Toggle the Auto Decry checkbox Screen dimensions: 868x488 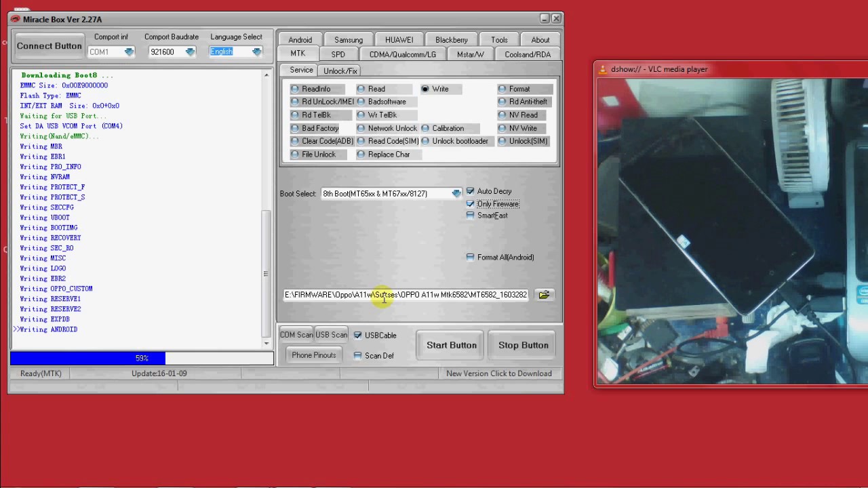point(470,191)
